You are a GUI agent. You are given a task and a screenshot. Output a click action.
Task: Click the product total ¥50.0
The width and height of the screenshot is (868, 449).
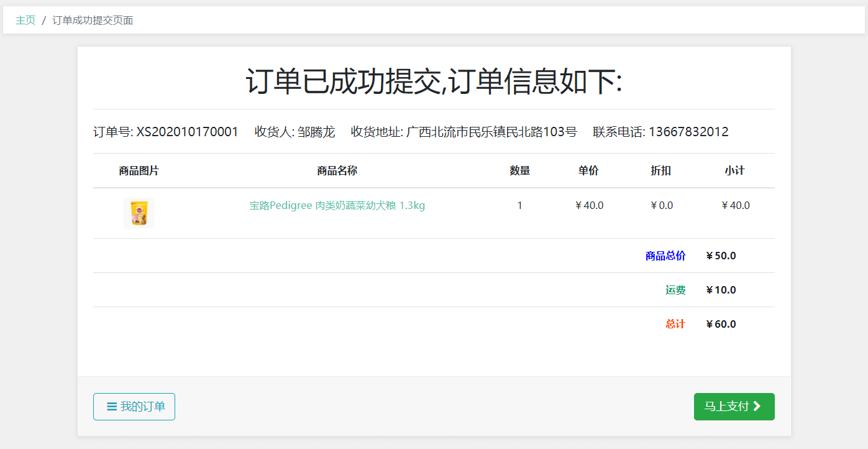pos(721,256)
